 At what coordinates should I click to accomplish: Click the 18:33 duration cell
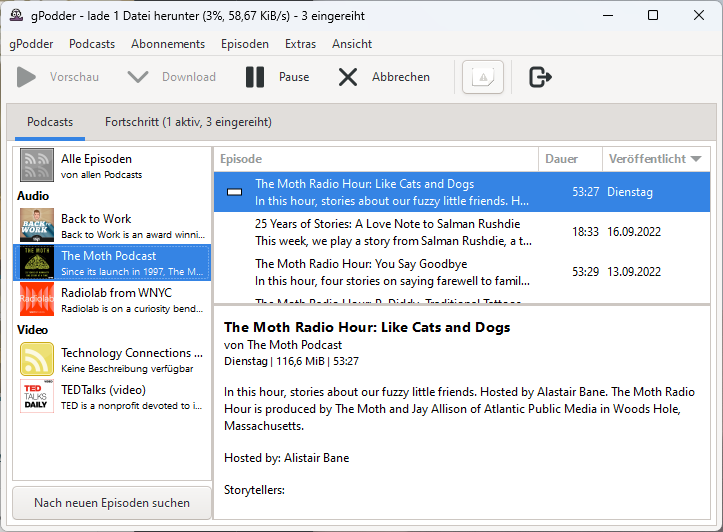585,232
